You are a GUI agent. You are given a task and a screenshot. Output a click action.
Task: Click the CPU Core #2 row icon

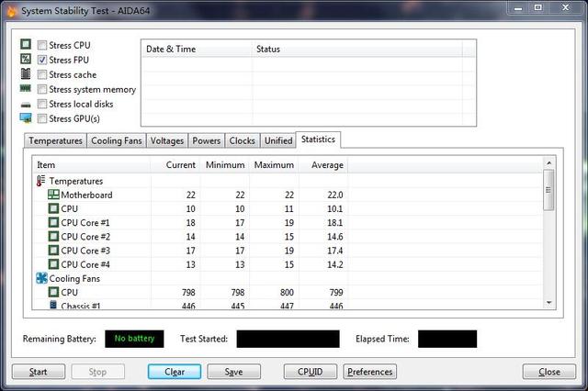pos(53,236)
